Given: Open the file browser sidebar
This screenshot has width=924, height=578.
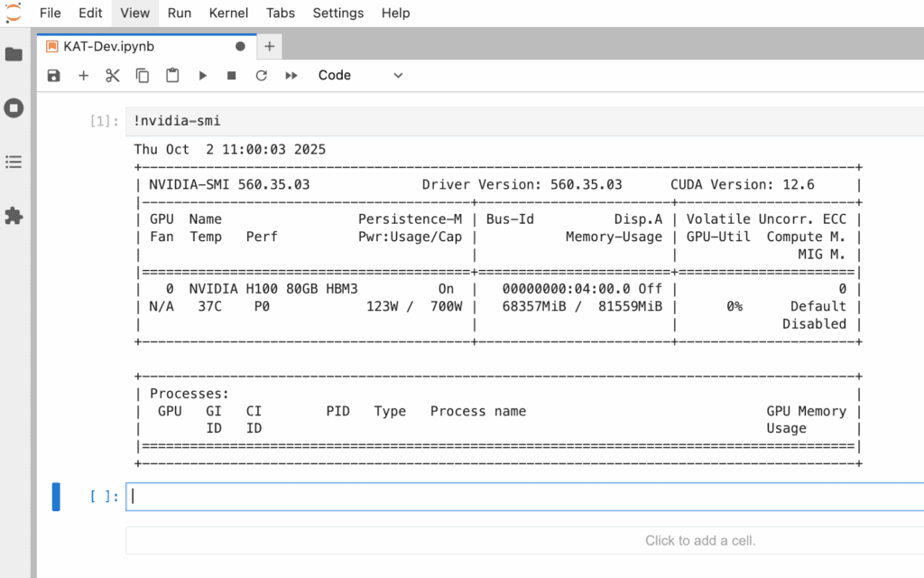Looking at the screenshot, I should pyautogui.click(x=14, y=54).
